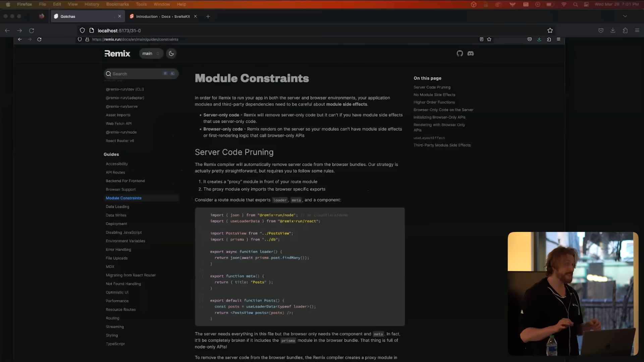Click the embedded browser menu icon

pyautogui.click(x=558, y=39)
